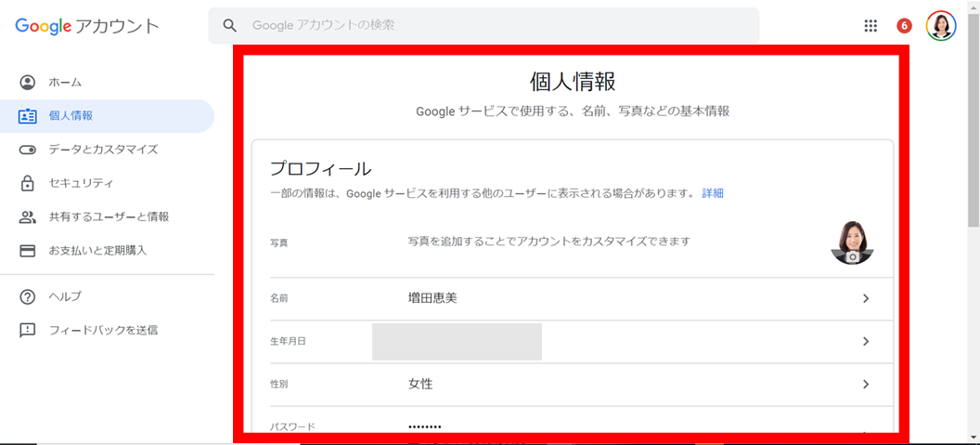
Task: Click the profile photo with camera icon
Action: click(852, 242)
